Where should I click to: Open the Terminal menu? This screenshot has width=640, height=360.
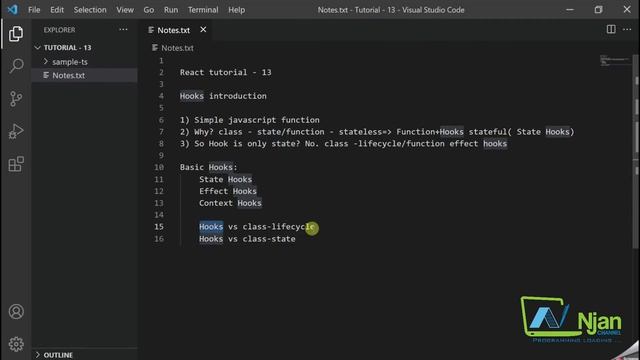pos(203,10)
